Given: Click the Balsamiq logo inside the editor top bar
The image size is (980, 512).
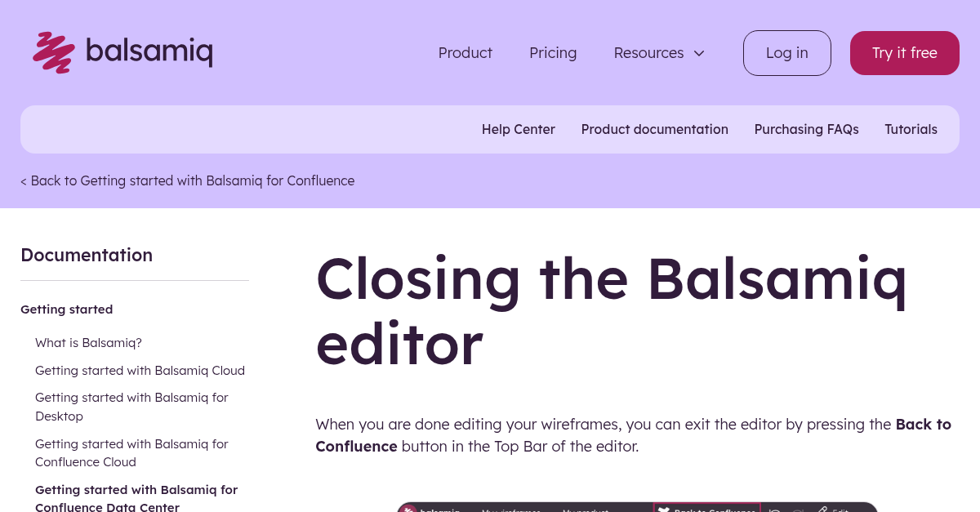Looking at the screenshot, I should [408, 510].
